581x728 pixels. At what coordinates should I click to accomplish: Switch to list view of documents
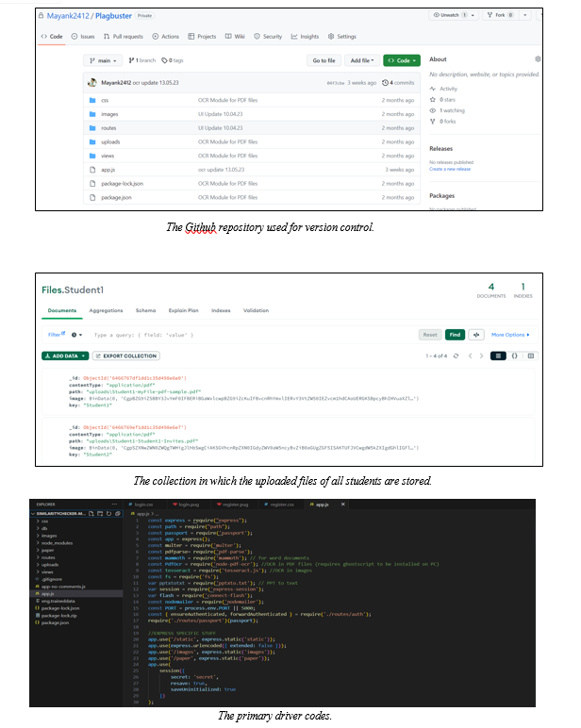pos(498,356)
